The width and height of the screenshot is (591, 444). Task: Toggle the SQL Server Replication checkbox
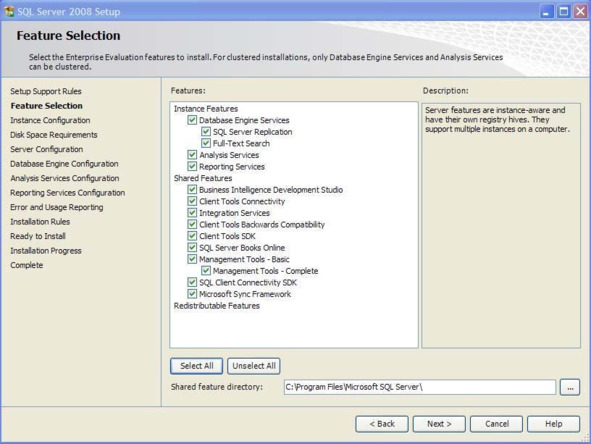(x=206, y=132)
